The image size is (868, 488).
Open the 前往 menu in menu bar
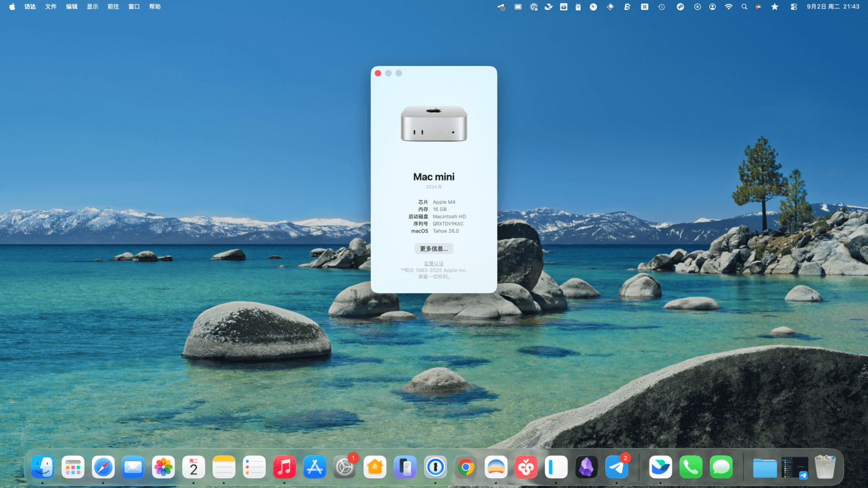(x=113, y=7)
